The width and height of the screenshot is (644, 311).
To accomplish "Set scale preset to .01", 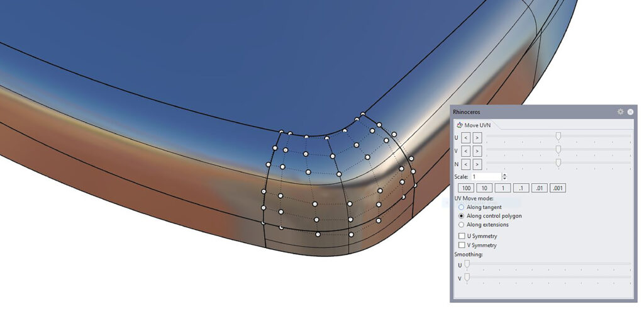I will point(539,188).
